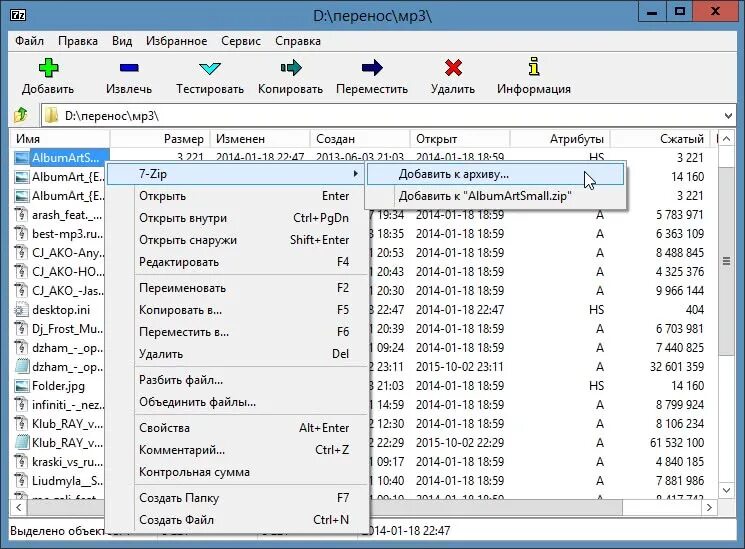Image resolution: width=745 pixels, height=549 pixels.
Task: Sort by the Имя column header
Action: [x=60, y=139]
